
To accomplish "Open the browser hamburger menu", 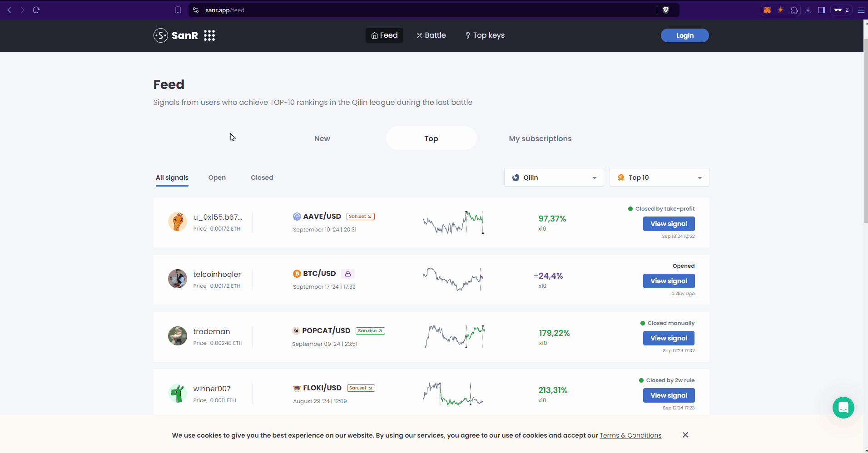I will pos(861,10).
